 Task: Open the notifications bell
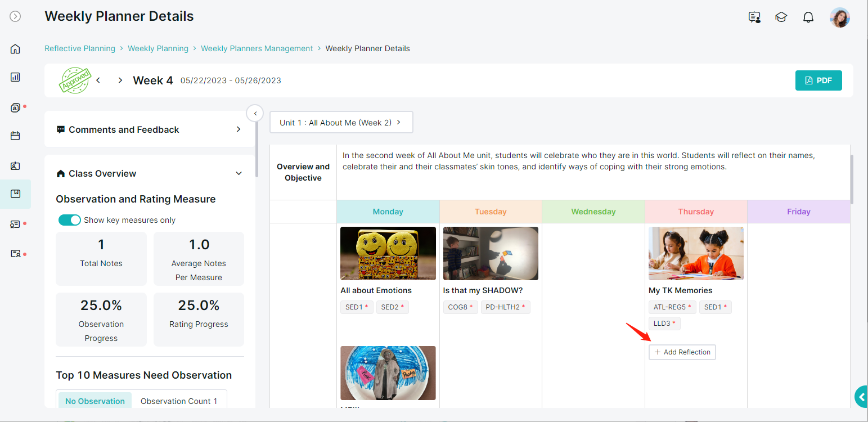(x=808, y=17)
